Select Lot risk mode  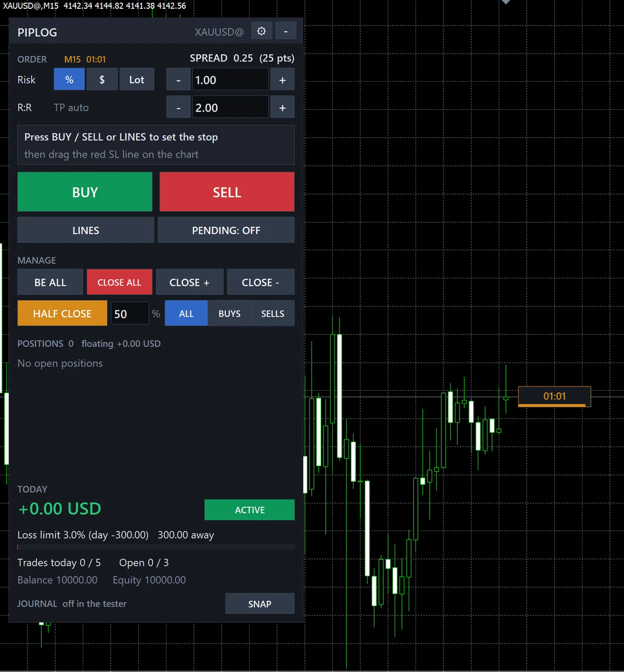(137, 80)
